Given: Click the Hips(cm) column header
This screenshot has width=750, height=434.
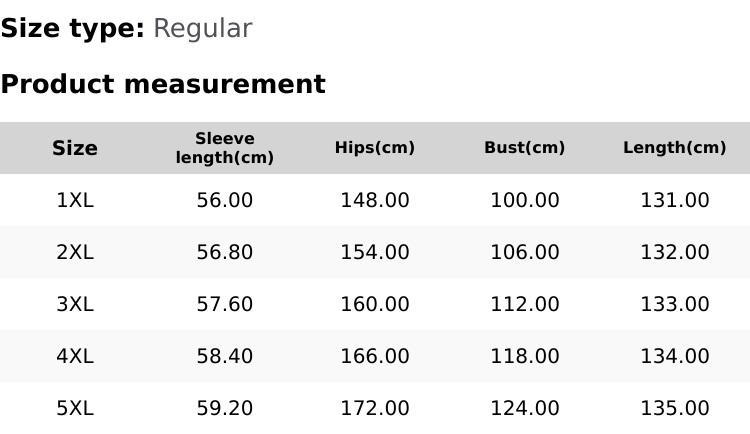Looking at the screenshot, I should coord(375,148).
